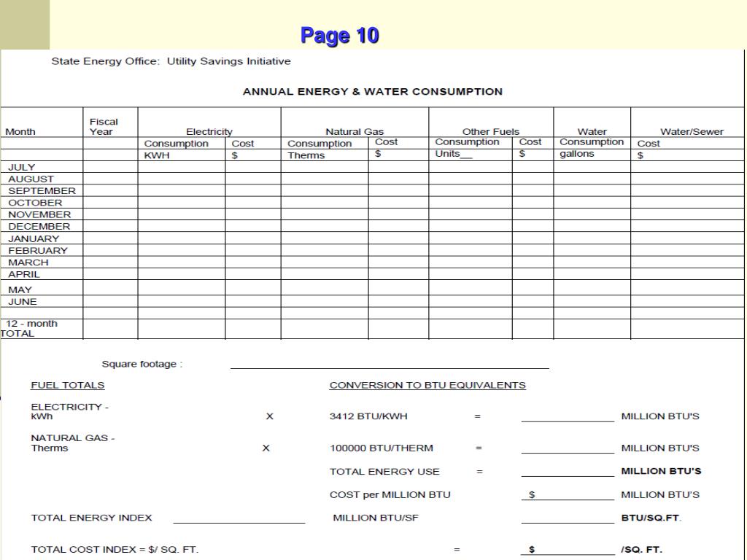Select the State Energy Office header text
Image resolution: width=747 pixels, height=560 pixels.
coord(171,61)
